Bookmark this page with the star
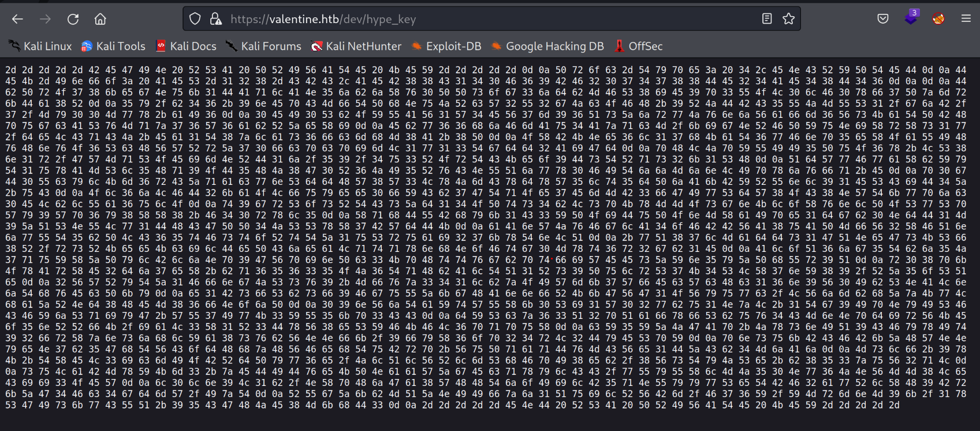The image size is (980, 431). pos(788,19)
